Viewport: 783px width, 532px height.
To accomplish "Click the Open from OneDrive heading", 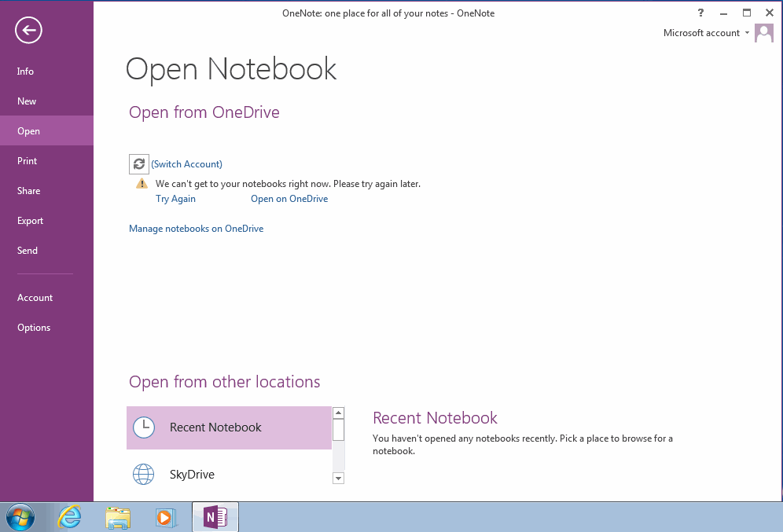I will pos(204,112).
